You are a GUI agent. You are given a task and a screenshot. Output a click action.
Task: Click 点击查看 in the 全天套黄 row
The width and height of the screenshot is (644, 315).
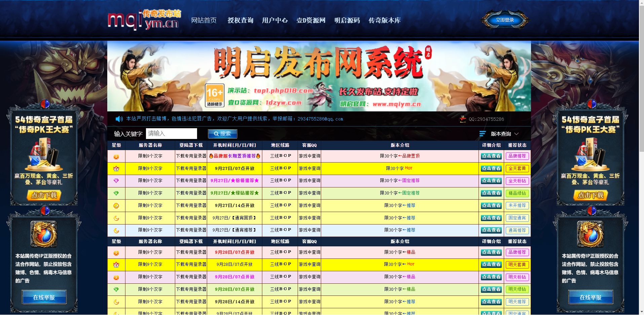[x=491, y=169]
